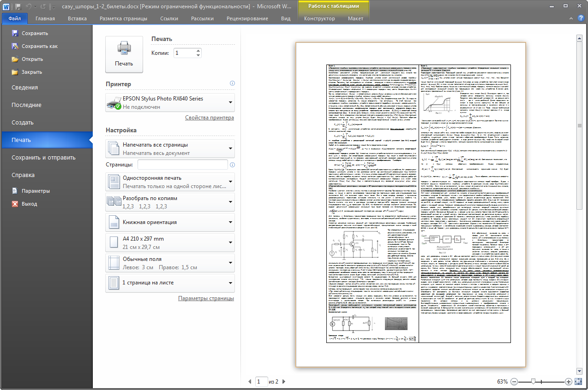Click the printer info icon next to Принтер

(232, 83)
